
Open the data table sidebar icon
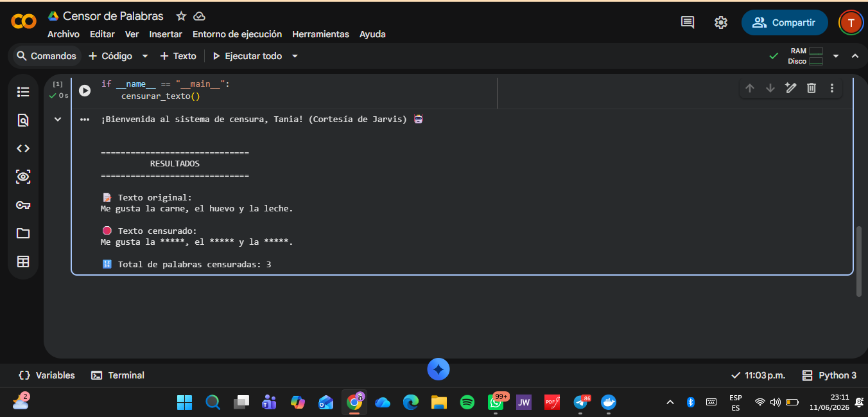pyautogui.click(x=23, y=262)
